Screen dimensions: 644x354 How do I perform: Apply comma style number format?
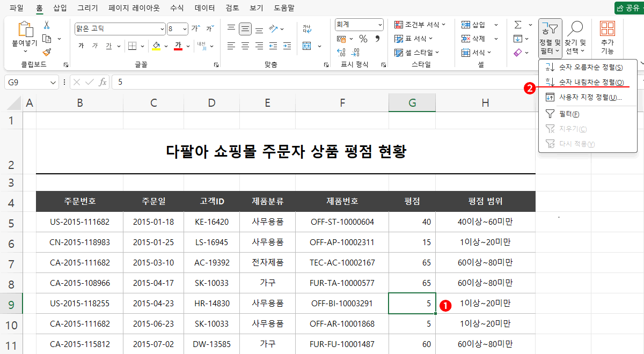[x=377, y=39]
